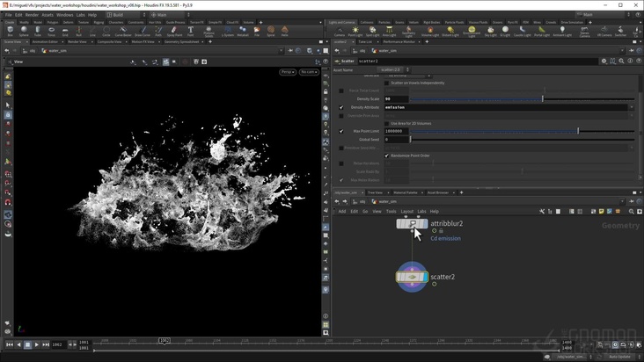Open parameter gear settings menu
The image size is (644, 362).
604,61
